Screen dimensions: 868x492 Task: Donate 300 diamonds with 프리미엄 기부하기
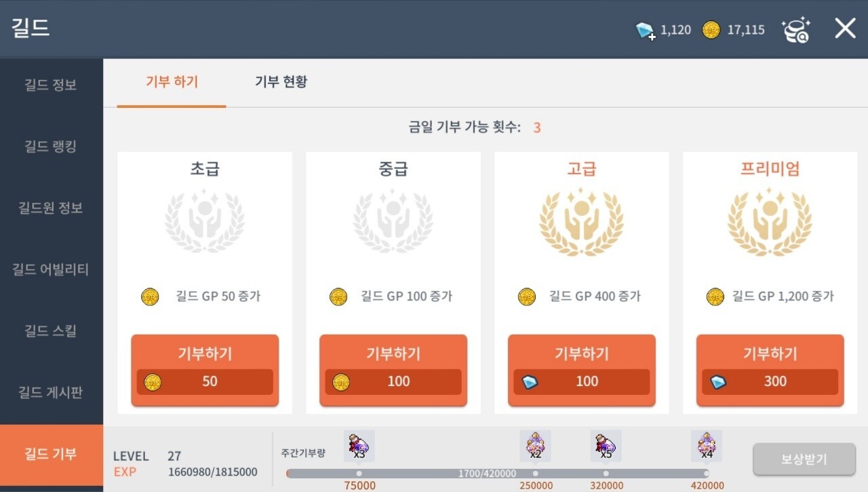(770, 370)
